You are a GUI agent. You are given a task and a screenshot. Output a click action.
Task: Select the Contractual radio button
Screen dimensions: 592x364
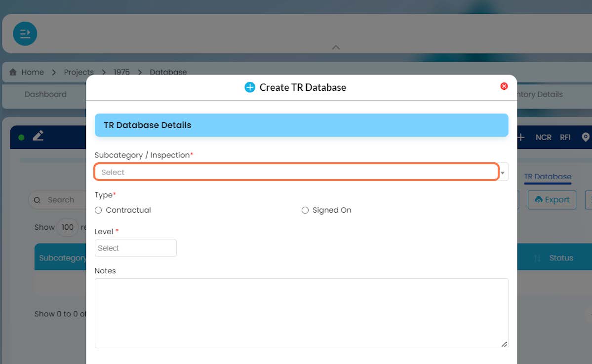98,210
